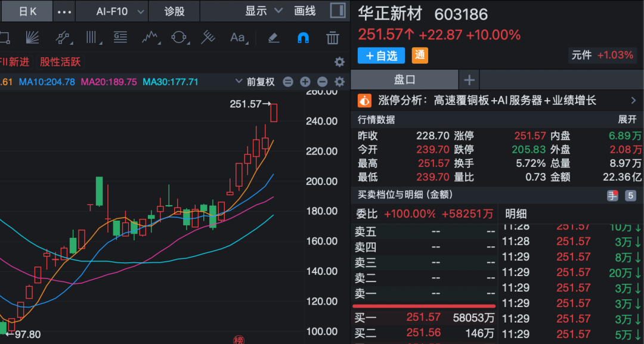This screenshot has height=344, width=644.
Task: Click the orange 通 badge
Action: pyautogui.click(x=420, y=55)
